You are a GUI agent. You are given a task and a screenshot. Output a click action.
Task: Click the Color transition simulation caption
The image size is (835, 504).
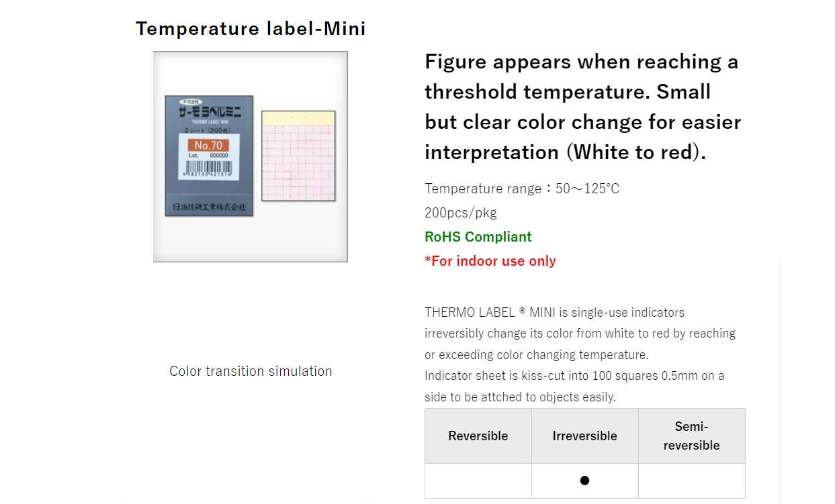(x=251, y=371)
